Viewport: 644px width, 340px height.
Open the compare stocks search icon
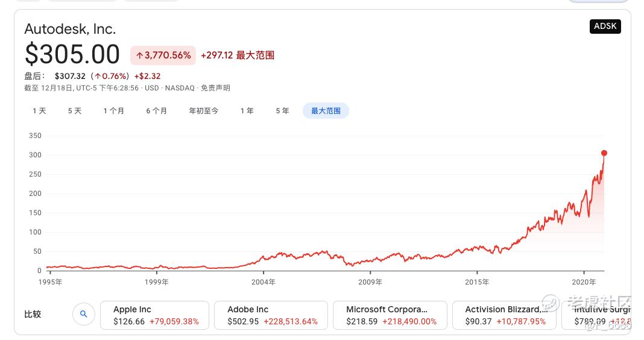pyautogui.click(x=84, y=314)
